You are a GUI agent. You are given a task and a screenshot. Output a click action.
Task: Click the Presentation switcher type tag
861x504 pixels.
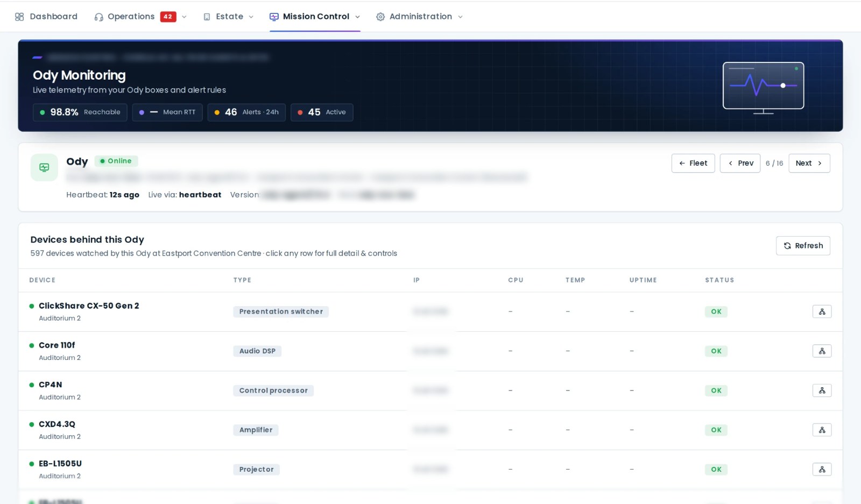click(x=281, y=311)
